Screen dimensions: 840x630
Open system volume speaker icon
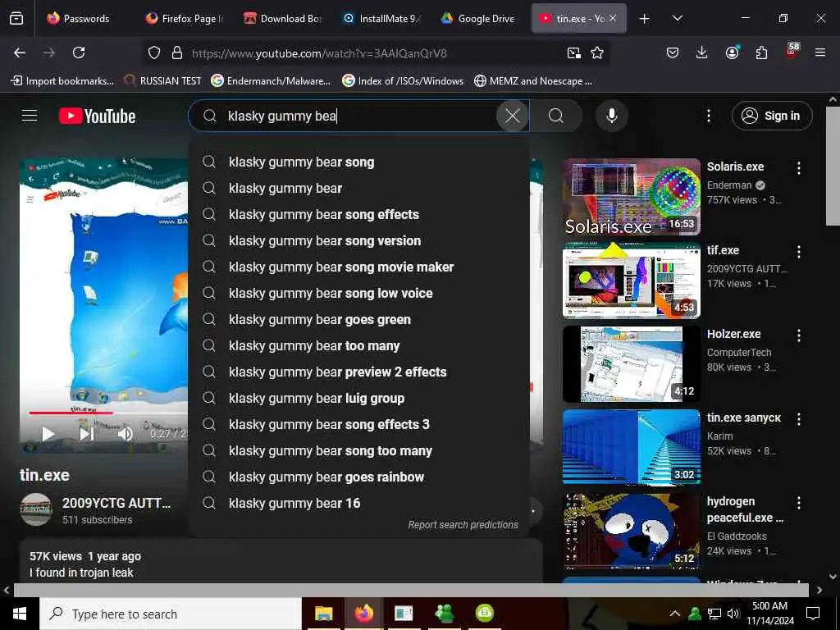click(x=733, y=614)
